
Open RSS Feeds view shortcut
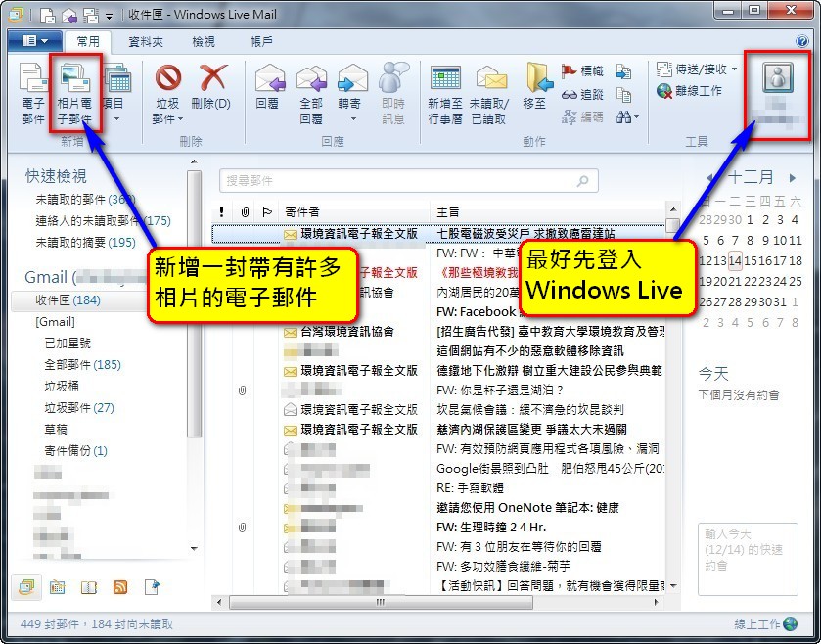coord(120,587)
